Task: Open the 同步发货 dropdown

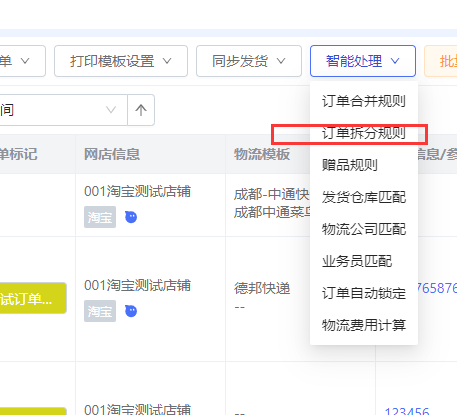Action: coord(249,61)
